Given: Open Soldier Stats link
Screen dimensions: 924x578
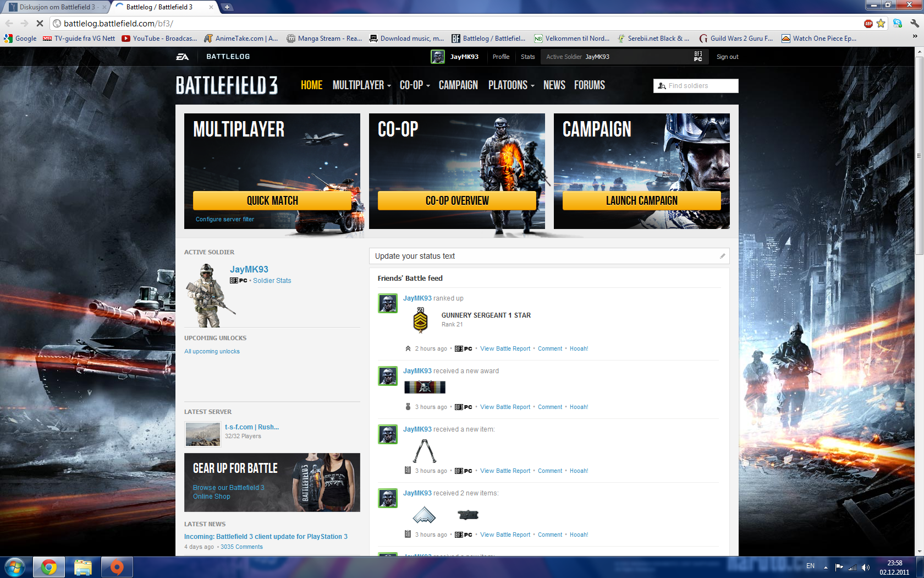Looking at the screenshot, I should click(272, 281).
